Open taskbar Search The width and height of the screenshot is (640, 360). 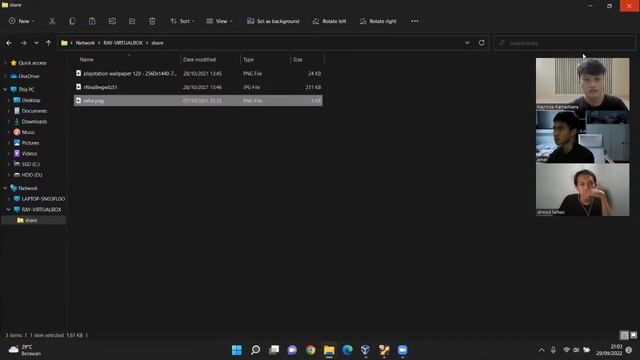[256, 350]
